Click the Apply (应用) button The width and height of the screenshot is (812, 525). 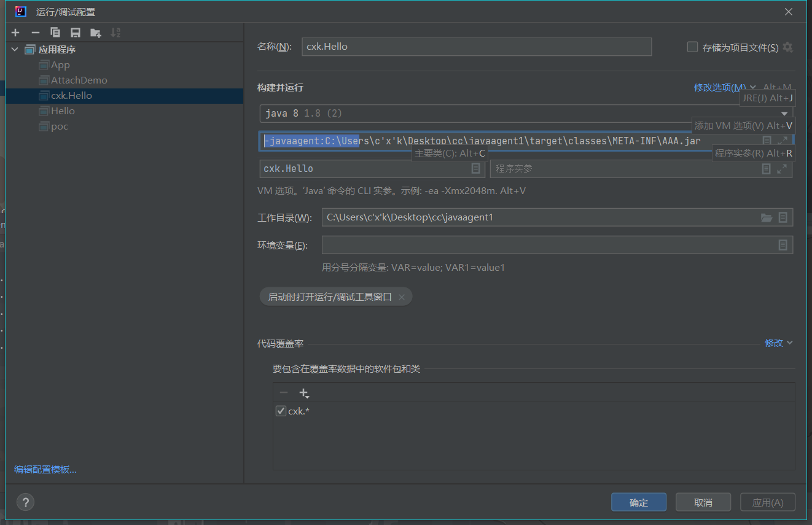point(768,502)
